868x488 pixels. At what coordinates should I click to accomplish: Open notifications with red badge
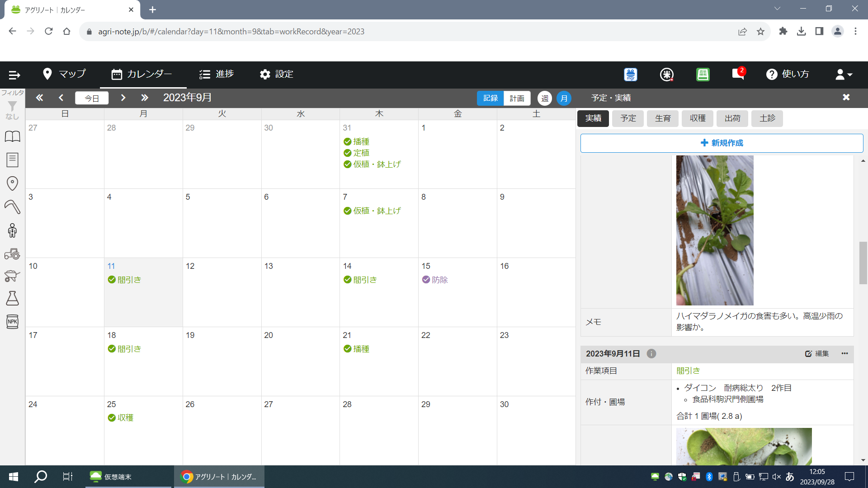click(739, 74)
